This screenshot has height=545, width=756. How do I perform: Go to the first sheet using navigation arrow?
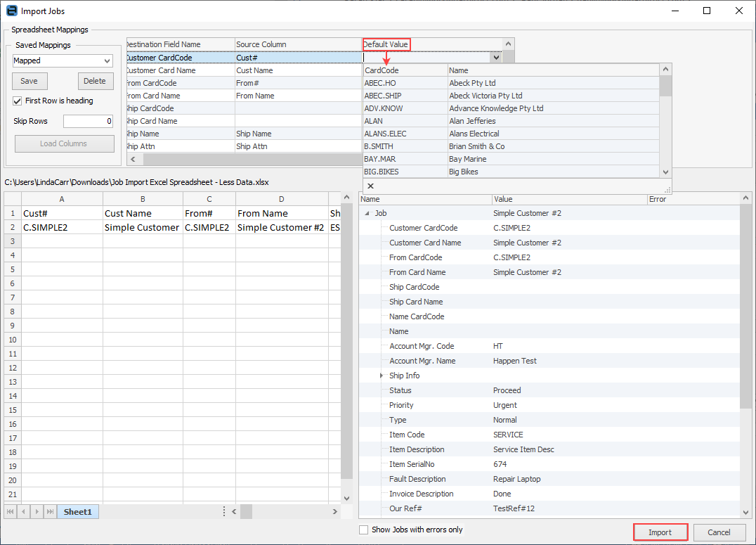(11, 512)
